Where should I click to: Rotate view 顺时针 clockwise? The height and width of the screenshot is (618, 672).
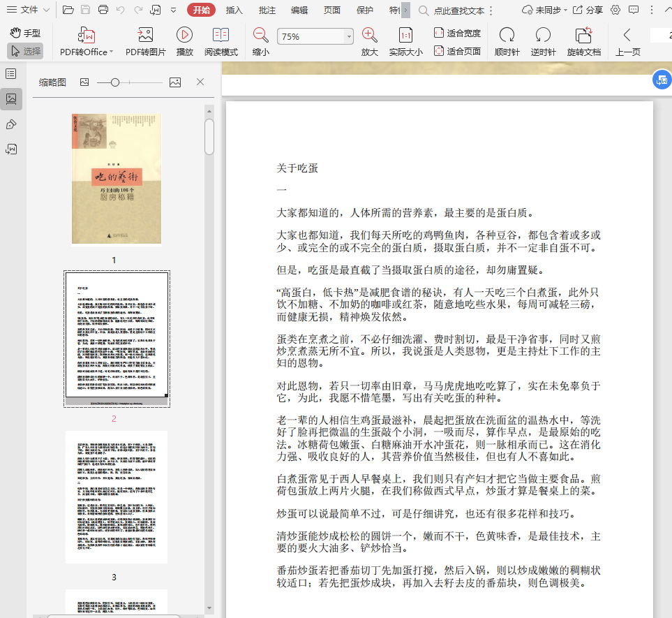pos(507,42)
